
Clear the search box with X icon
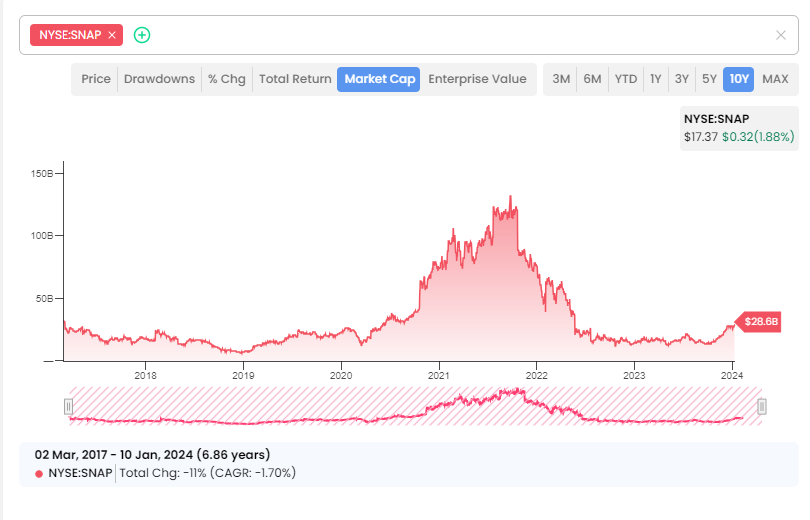(781, 35)
